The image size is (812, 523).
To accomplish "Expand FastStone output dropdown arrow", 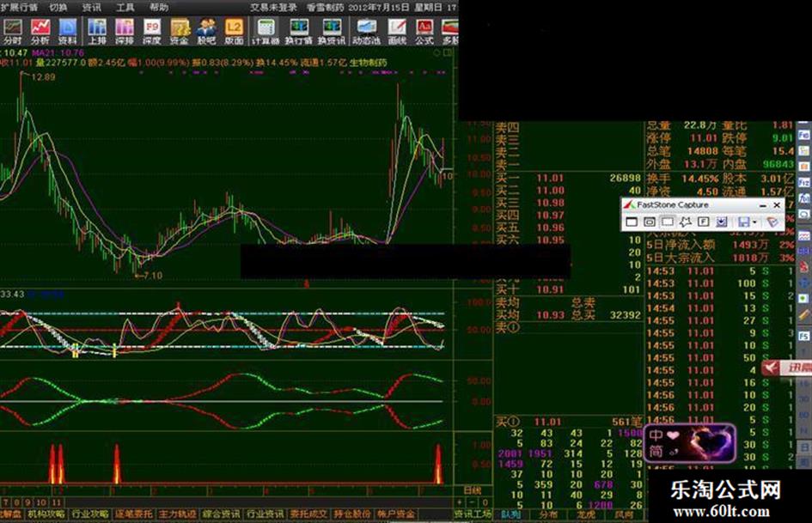I will [754, 222].
